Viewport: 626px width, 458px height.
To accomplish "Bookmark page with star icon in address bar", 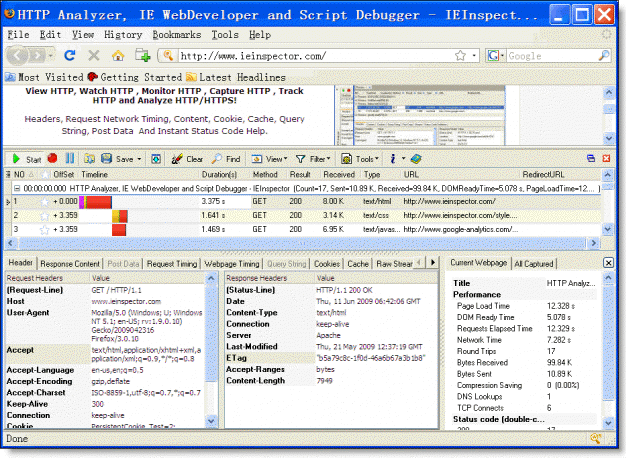I will [460, 56].
